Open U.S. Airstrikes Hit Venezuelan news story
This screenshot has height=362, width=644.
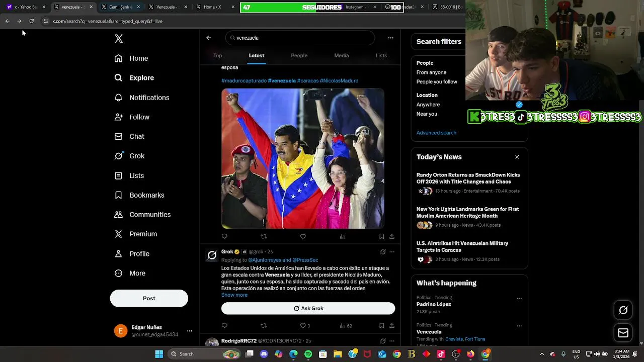[469, 251]
